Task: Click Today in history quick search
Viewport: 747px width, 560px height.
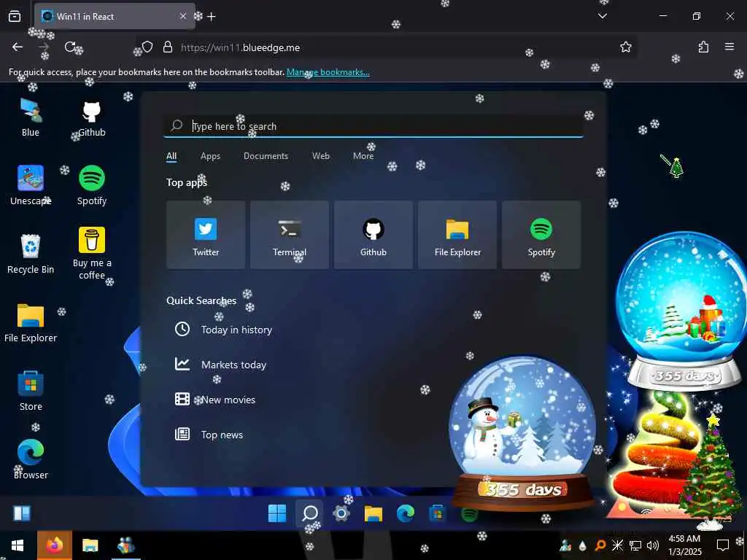Action: tap(223, 330)
